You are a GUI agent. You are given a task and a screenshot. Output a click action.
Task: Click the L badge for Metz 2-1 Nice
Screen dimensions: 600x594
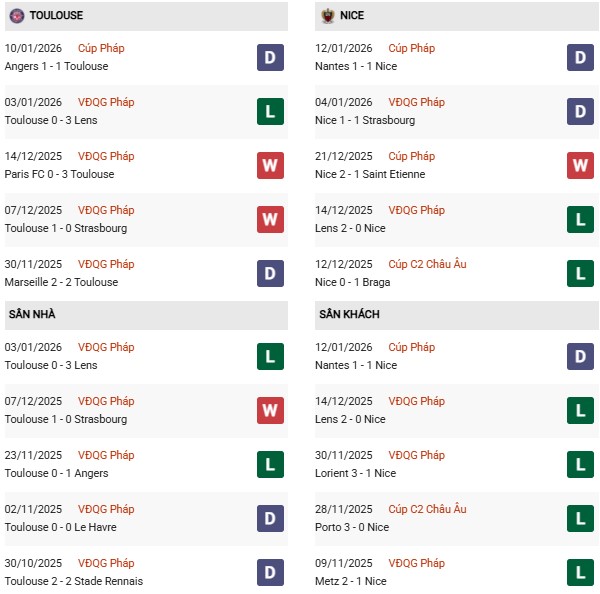581,573
